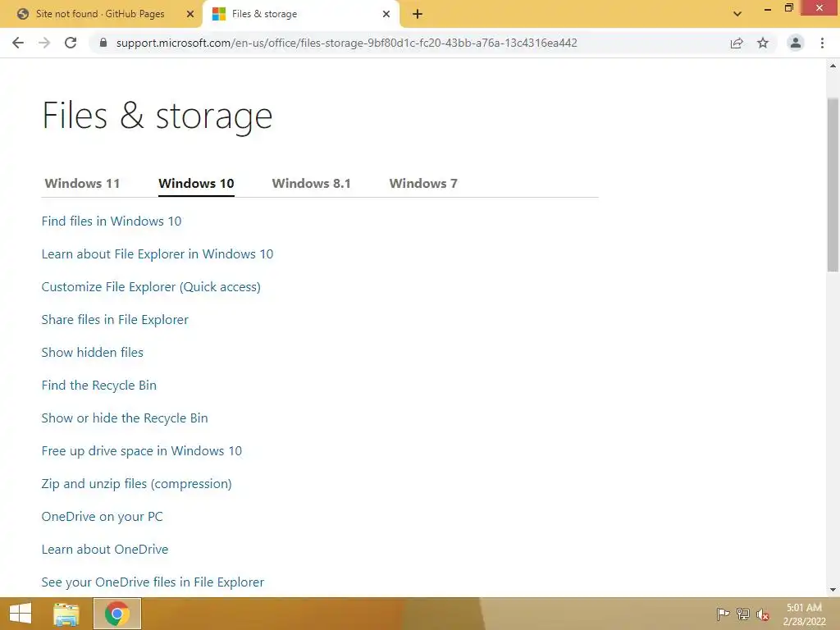Open the taskbar clock showing 5:01 AM
840x630 pixels.
tap(804, 614)
